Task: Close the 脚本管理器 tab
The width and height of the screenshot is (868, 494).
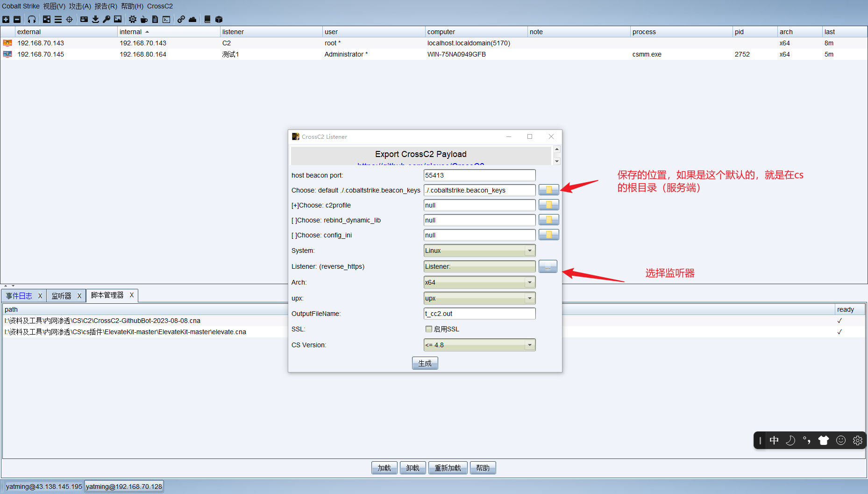Action: (x=132, y=295)
